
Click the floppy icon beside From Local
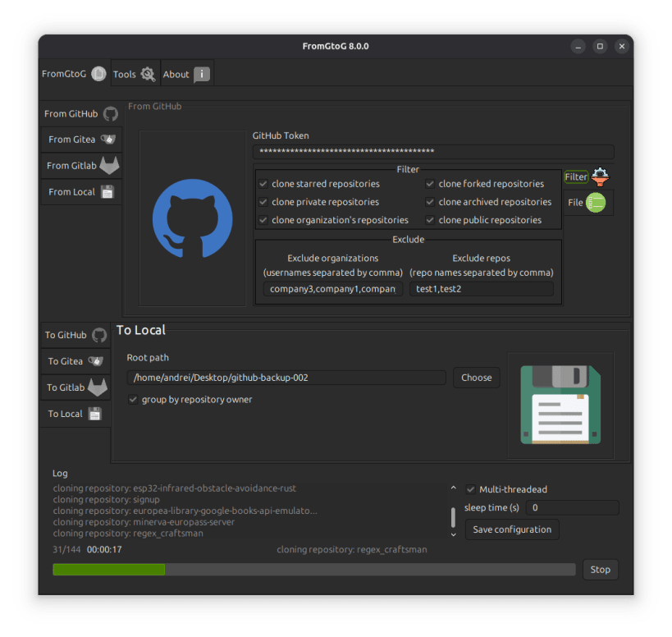[107, 191]
